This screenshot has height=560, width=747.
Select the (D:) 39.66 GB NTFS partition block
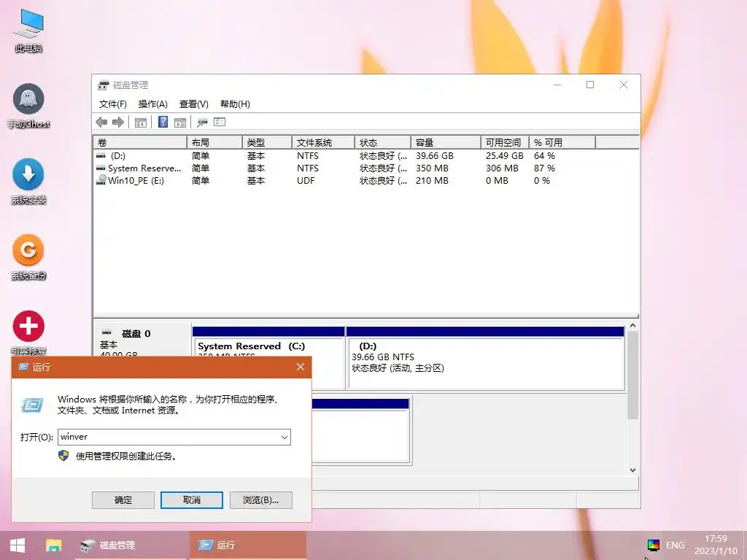(x=485, y=358)
